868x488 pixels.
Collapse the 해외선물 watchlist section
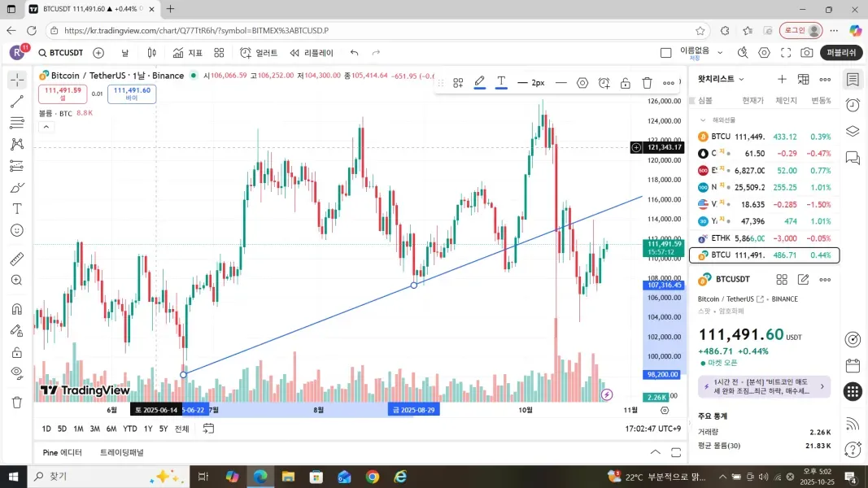pos(703,120)
